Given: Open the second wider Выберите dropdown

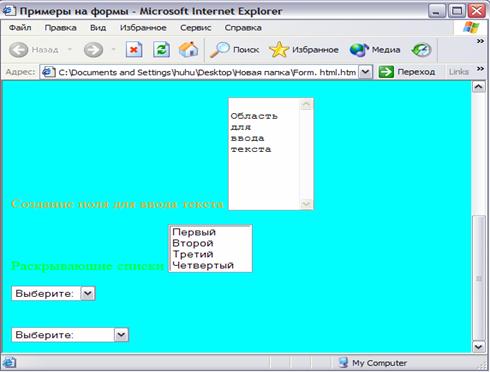Looking at the screenshot, I should (121, 335).
